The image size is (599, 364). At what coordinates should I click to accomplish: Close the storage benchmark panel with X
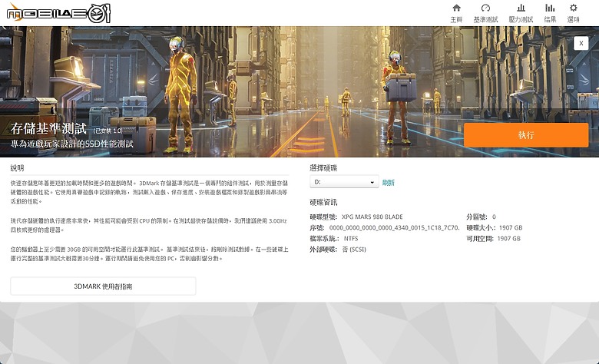(x=581, y=43)
